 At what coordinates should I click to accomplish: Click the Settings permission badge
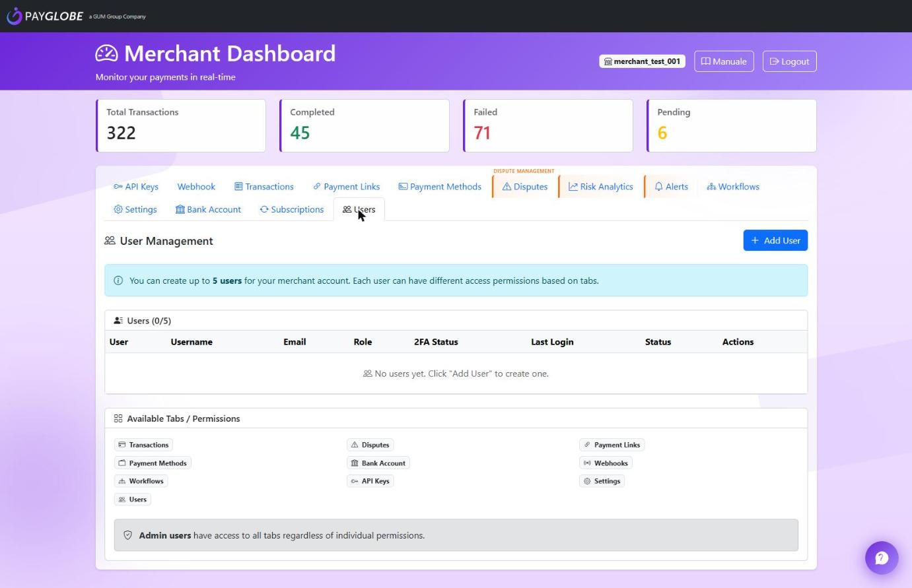(x=602, y=481)
